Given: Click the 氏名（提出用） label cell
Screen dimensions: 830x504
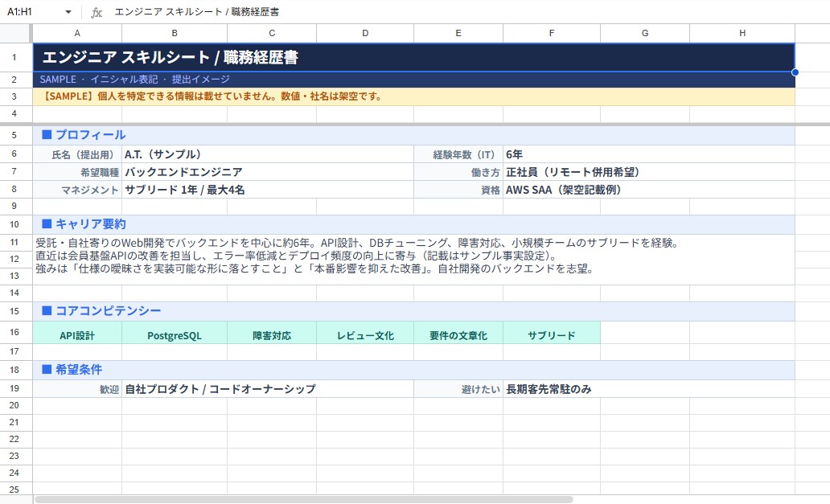Looking at the screenshot, I should [77, 154].
